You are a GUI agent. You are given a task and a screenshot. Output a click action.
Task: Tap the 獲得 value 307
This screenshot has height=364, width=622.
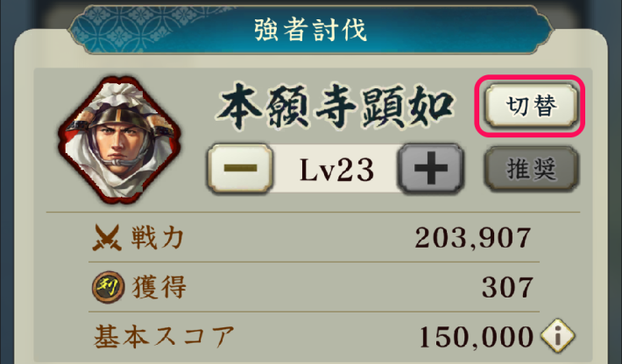point(507,288)
